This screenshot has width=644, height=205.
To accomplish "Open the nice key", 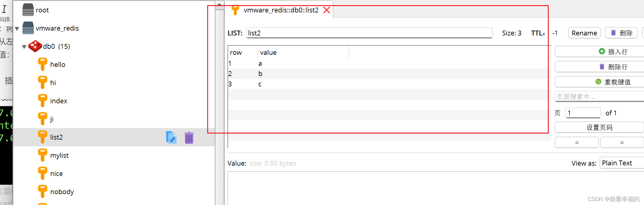I will coord(57,174).
